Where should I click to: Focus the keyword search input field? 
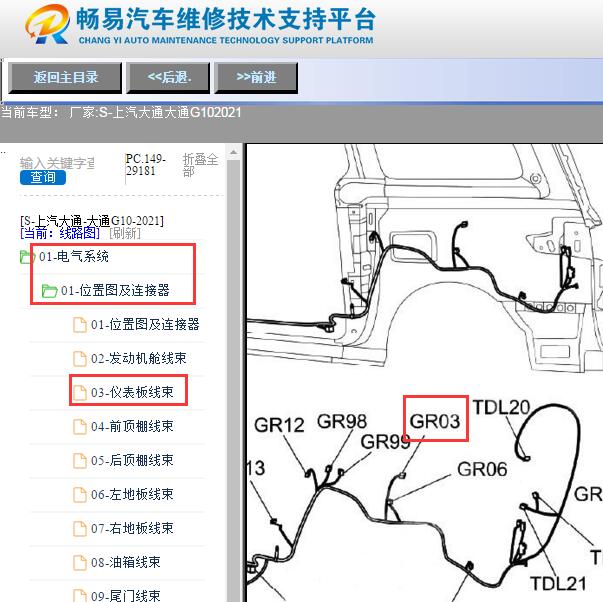(x=57, y=163)
